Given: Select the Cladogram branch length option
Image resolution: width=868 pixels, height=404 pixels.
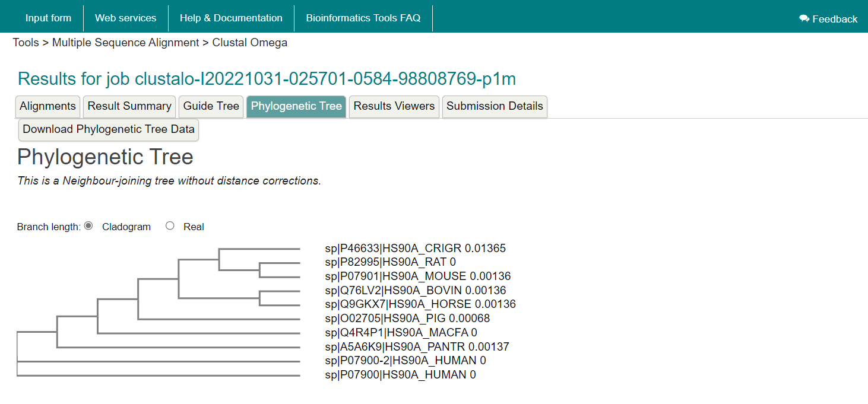Looking at the screenshot, I should coord(88,226).
